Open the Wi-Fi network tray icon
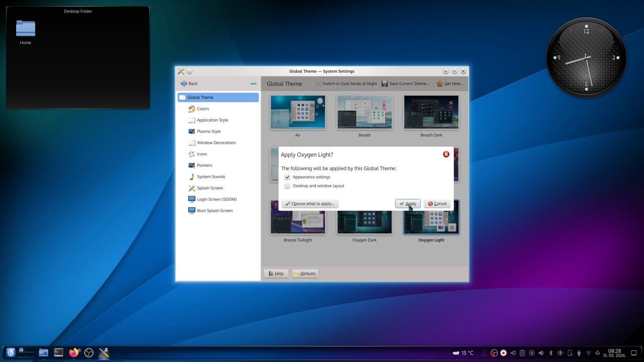Image resolution: width=644 pixels, height=362 pixels. pos(588,353)
